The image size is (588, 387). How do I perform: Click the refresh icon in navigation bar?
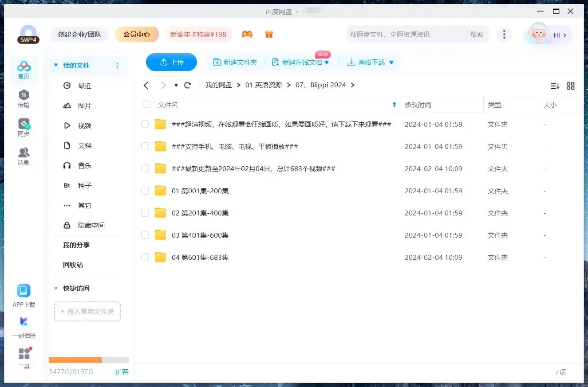pos(188,85)
